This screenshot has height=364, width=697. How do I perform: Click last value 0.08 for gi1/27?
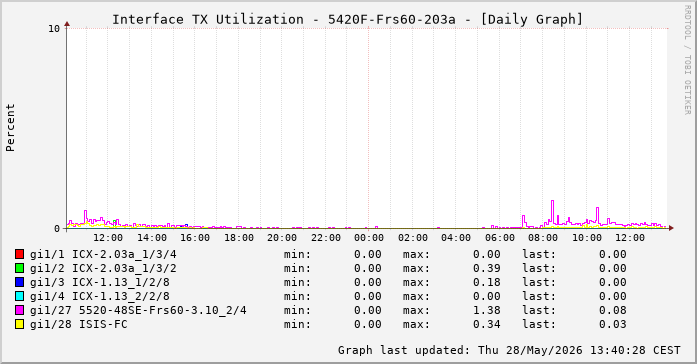tap(613, 310)
